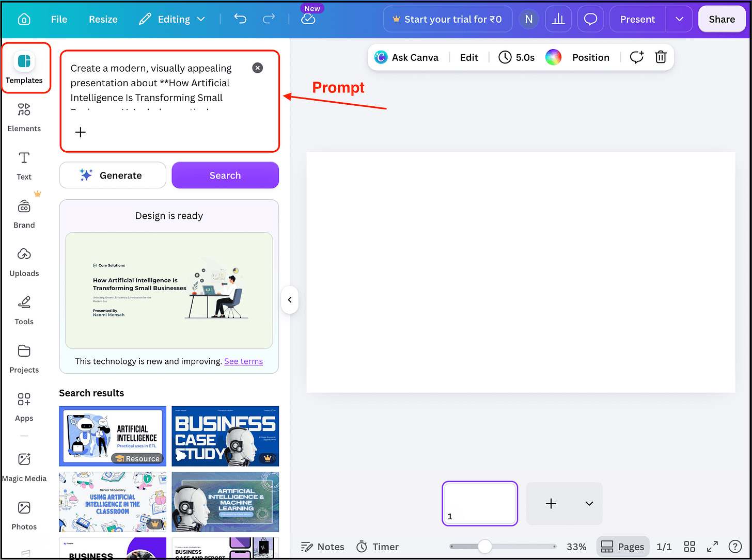Open comments via speech bubble icon
This screenshot has height=560, width=752.
pos(590,19)
